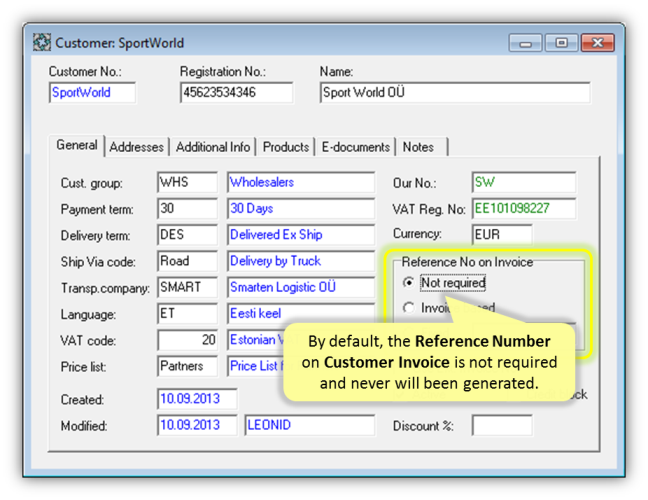Click the VAT Reg. No field EE101098227
The height and width of the screenshot is (500, 648).
pyautogui.click(x=524, y=208)
